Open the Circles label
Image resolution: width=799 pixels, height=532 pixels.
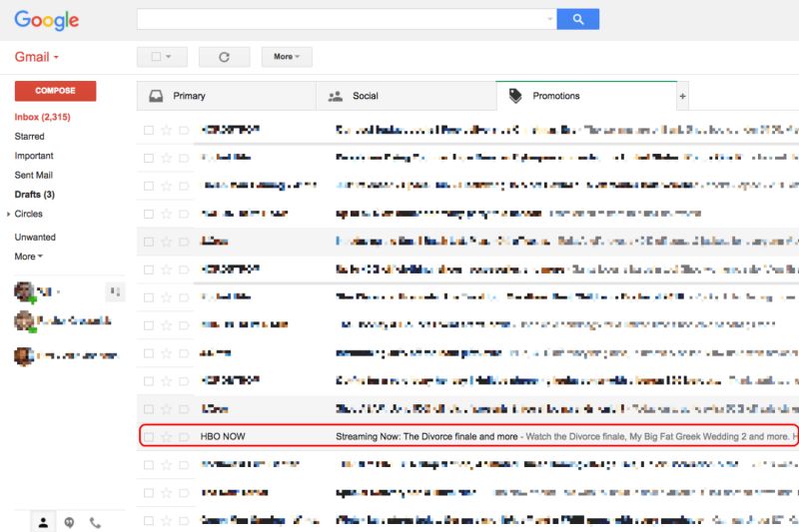coord(28,214)
